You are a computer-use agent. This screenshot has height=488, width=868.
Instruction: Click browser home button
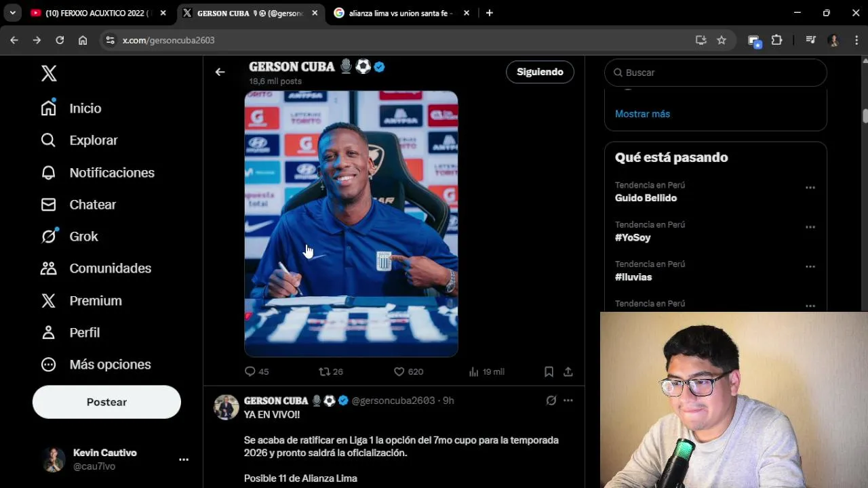(83, 40)
